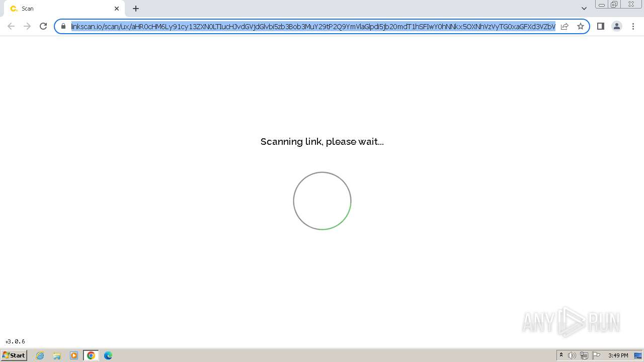This screenshot has height=362, width=644.
Task: Click "Scanning link, please wait..." text
Action: (x=322, y=142)
